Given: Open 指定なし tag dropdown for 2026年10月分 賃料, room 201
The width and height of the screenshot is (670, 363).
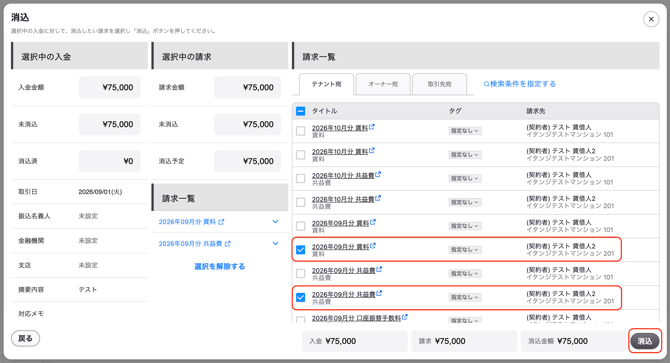Looking at the screenshot, I should pos(465,155).
